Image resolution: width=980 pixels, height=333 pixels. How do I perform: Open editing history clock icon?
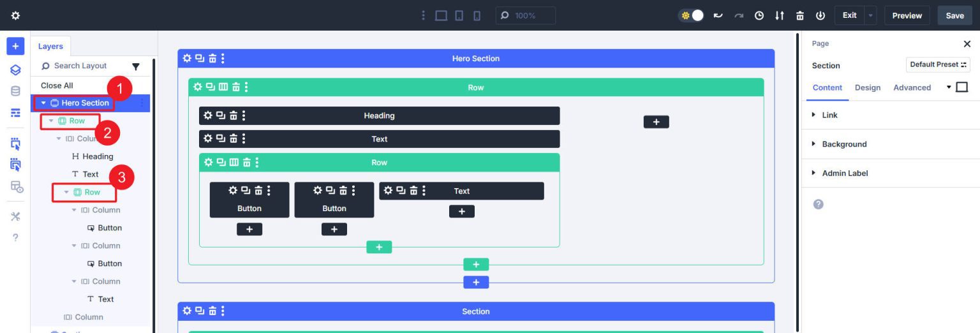[x=759, y=15]
